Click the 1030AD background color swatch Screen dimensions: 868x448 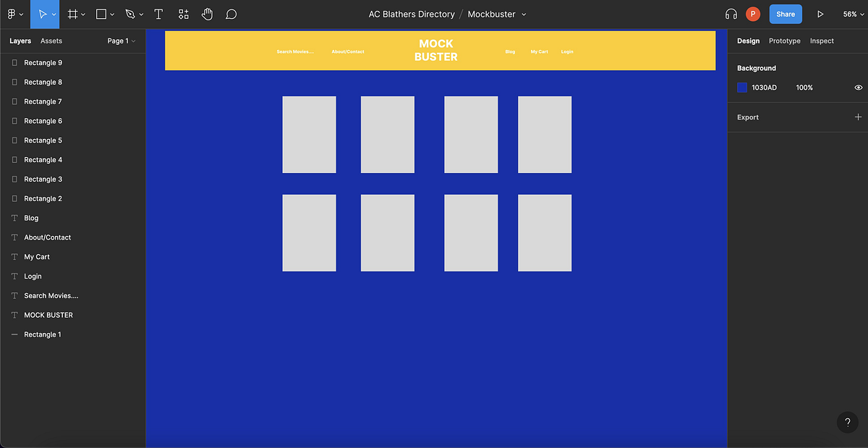[742, 87]
